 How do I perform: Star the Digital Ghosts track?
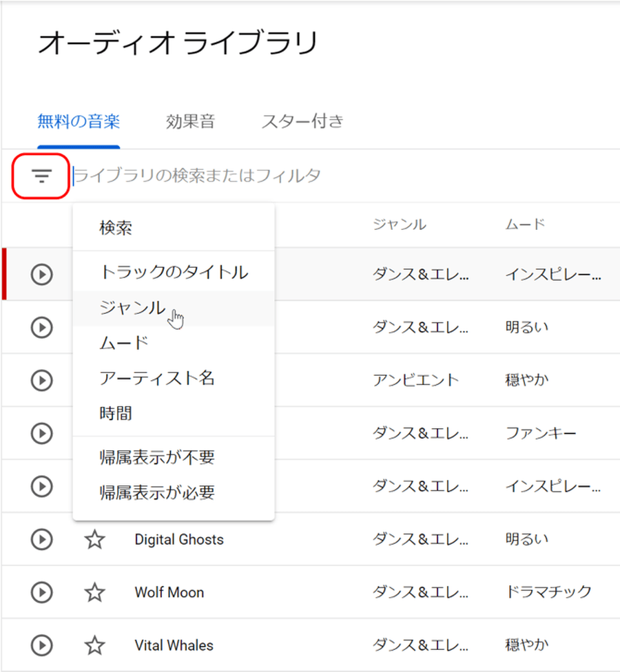click(94, 539)
